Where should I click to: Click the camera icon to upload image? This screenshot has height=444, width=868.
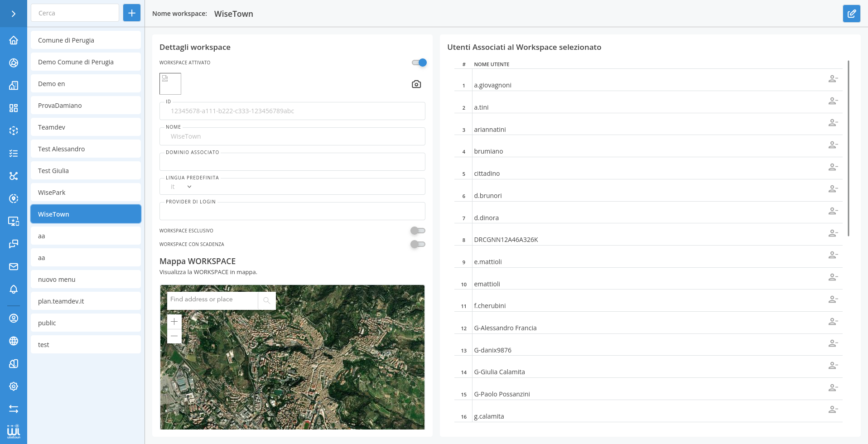pos(416,84)
